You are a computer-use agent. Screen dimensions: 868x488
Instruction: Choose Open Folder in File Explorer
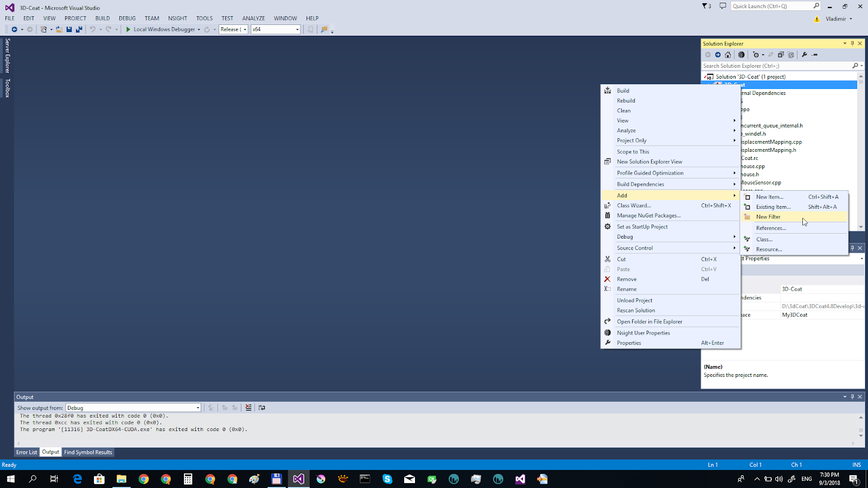[x=671, y=322]
